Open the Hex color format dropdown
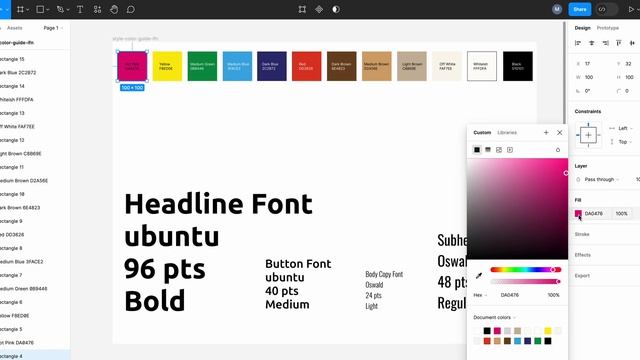The width and height of the screenshot is (640, 360). tap(480, 295)
